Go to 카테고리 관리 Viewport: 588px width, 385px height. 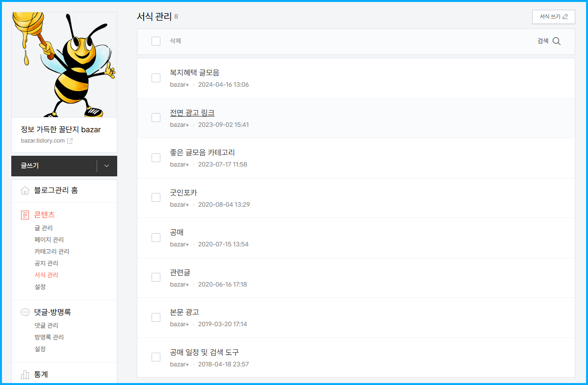tap(52, 251)
